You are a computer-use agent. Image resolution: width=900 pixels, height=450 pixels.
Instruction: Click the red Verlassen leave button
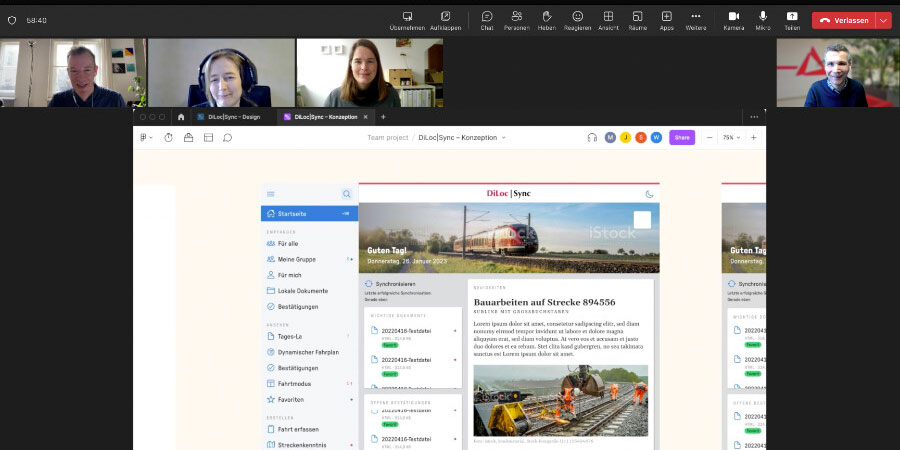[843, 20]
